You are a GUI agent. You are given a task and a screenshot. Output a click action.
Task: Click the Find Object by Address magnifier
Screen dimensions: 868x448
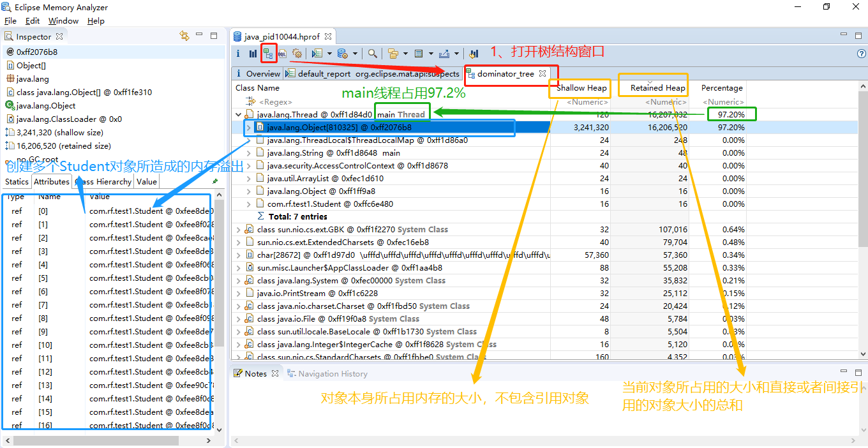pyautogui.click(x=373, y=54)
